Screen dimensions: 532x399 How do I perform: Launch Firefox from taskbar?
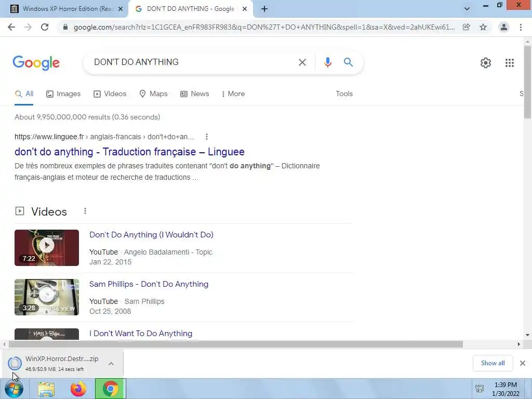[78, 389]
